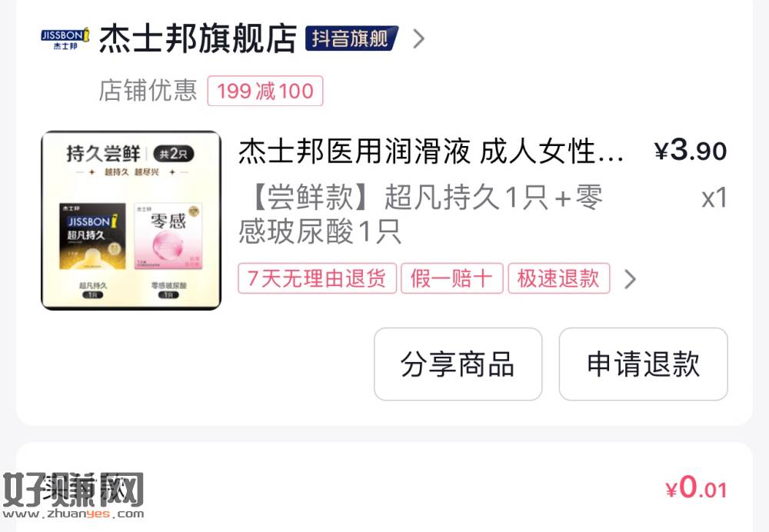Click the 申请退款 refund button
This screenshot has height=532, width=769.
643,364
